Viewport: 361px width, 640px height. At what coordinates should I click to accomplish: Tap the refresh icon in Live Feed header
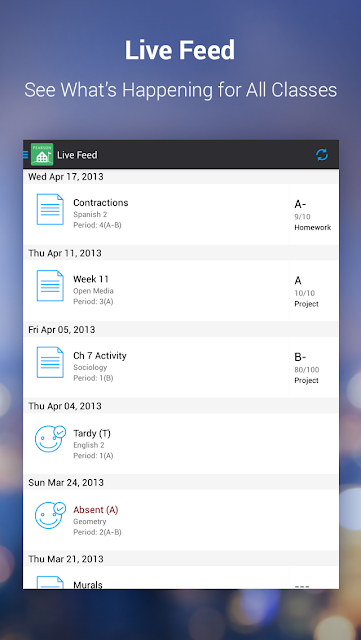(322, 155)
